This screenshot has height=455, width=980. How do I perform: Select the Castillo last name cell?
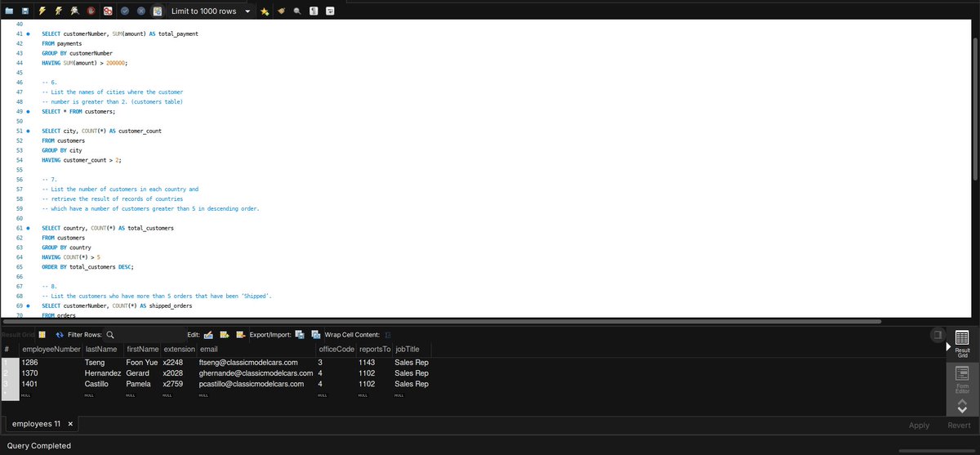coord(102,383)
